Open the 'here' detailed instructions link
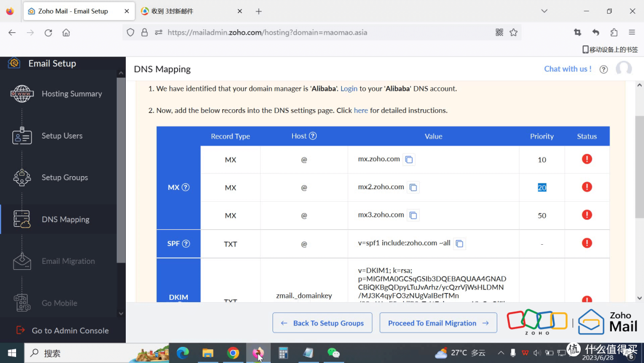644x363 pixels. 361,110
